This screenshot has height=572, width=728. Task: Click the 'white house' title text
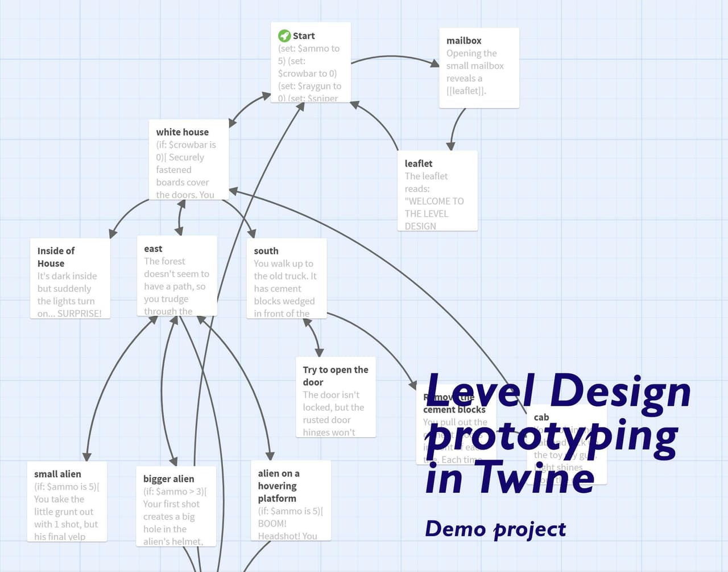(183, 132)
